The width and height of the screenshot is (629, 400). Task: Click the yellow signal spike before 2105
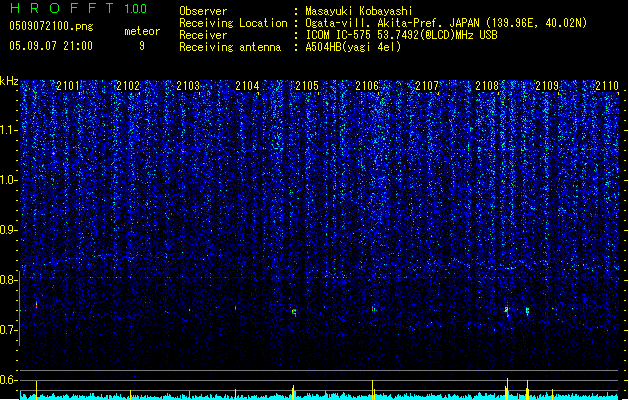coord(293,392)
